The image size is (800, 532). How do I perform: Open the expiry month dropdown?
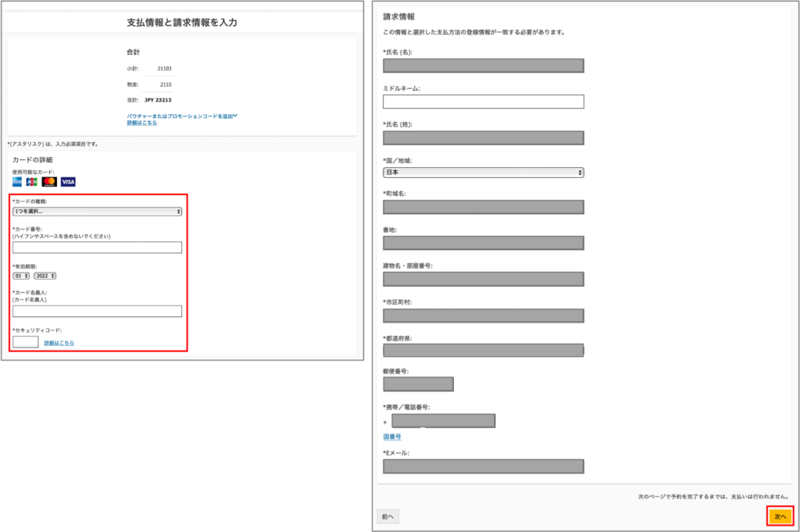(x=21, y=275)
